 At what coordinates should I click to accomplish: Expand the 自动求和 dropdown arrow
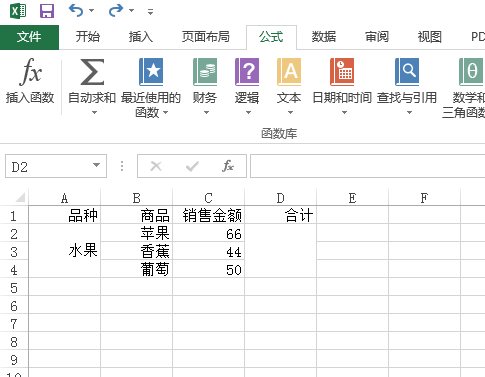pos(94,113)
